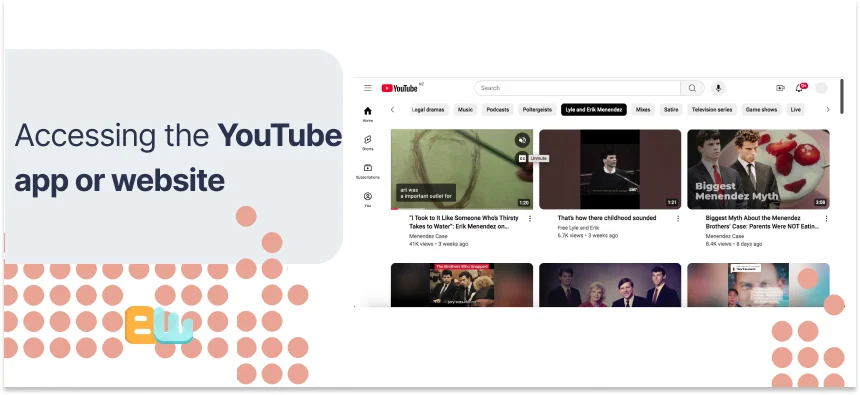Viewport: 860px width, 395px height.
Task: Toggle captions on the previewing video
Action: point(523,158)
